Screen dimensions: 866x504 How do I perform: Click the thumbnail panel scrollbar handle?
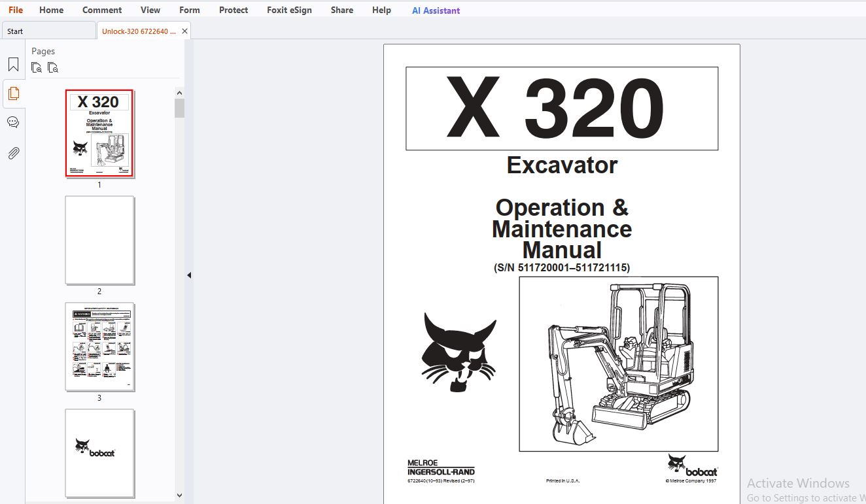coord(180,108)
